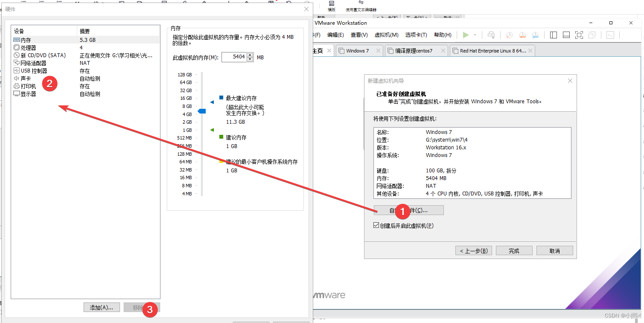
Task: Close the 硬件 dialog window
Action: pos(306,9)
